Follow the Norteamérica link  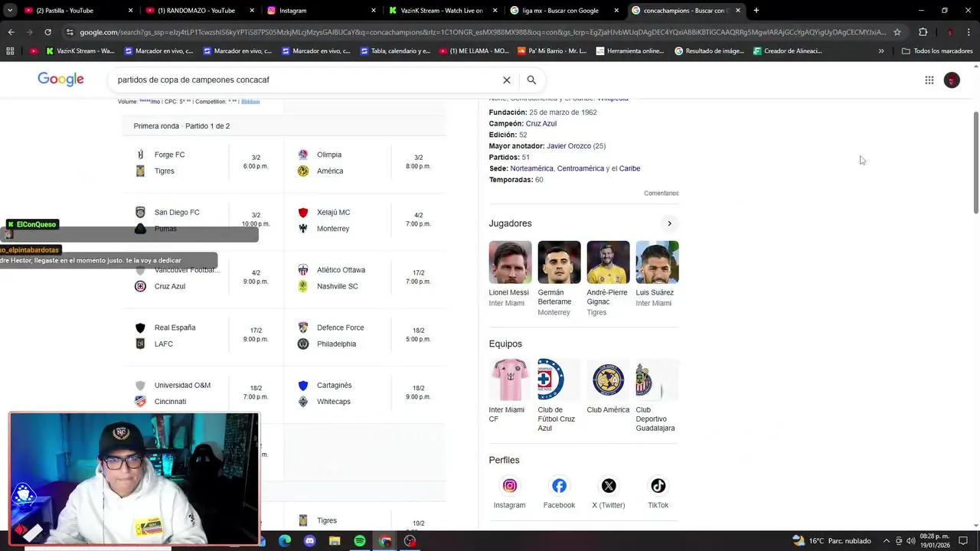click(531, 168)
